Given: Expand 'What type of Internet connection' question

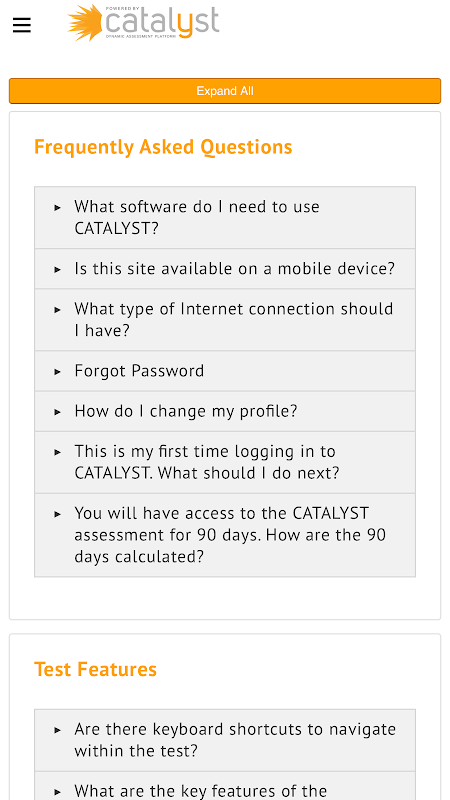Looking at the screenshot, I should click(x=225, y=320).
